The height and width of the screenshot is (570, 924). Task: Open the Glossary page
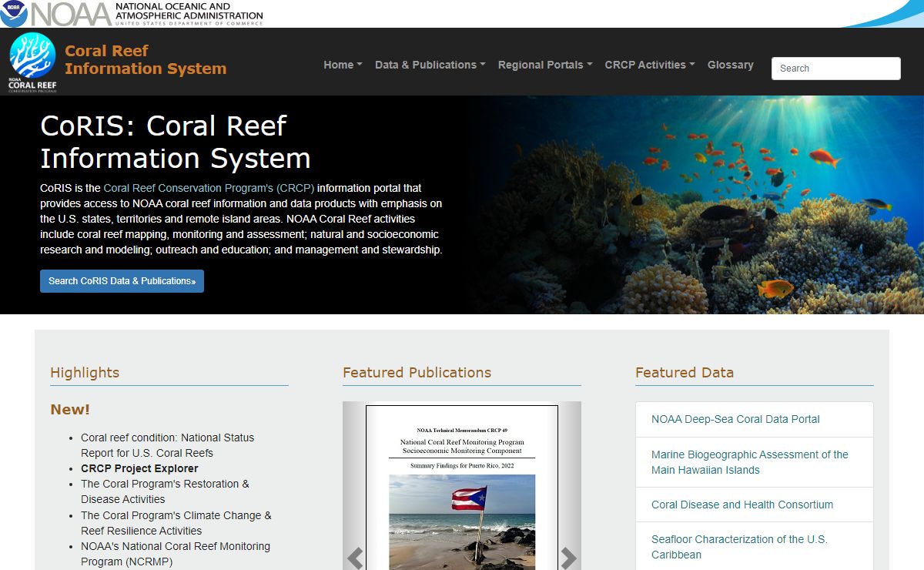pyautogui.click(x=730, y=65)
